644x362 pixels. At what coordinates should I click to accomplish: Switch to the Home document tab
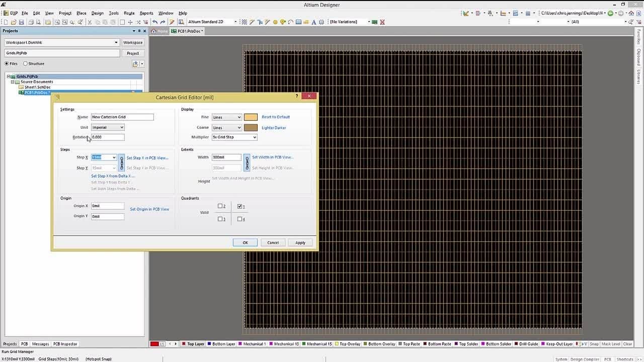(x=160, y=31)
